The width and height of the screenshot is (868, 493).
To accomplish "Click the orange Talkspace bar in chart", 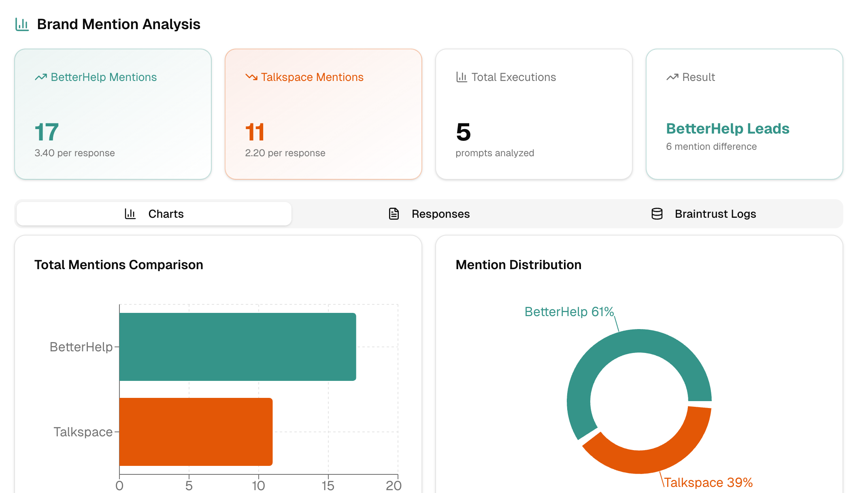I will (196, 431).
